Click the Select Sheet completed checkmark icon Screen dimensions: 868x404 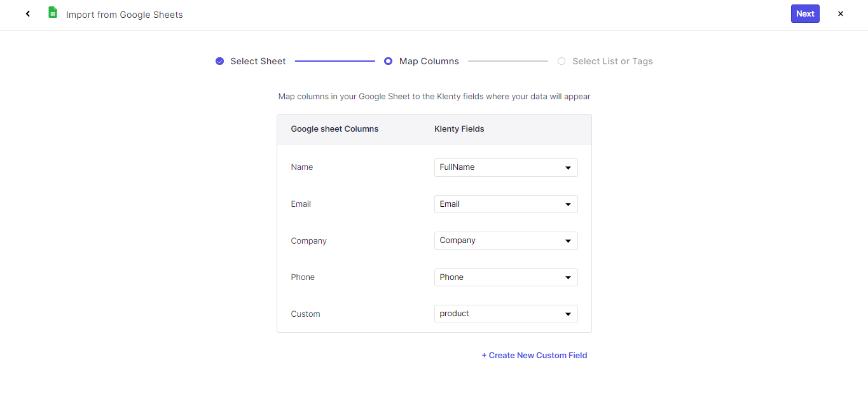coord(219,61)
